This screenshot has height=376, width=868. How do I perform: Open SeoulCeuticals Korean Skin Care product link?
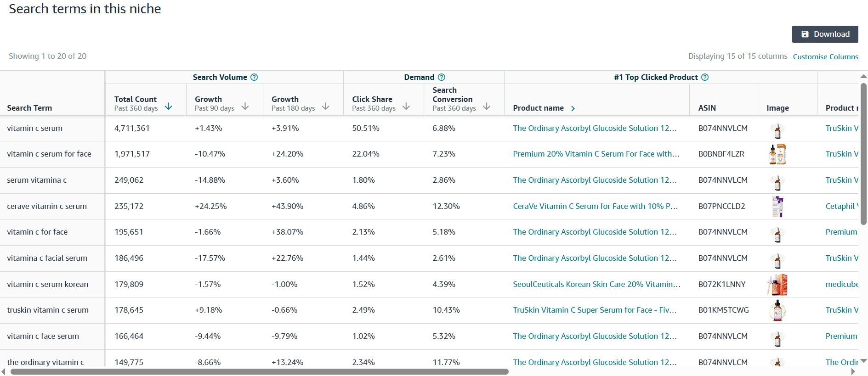pyautogui.click(x=596, y=284)
